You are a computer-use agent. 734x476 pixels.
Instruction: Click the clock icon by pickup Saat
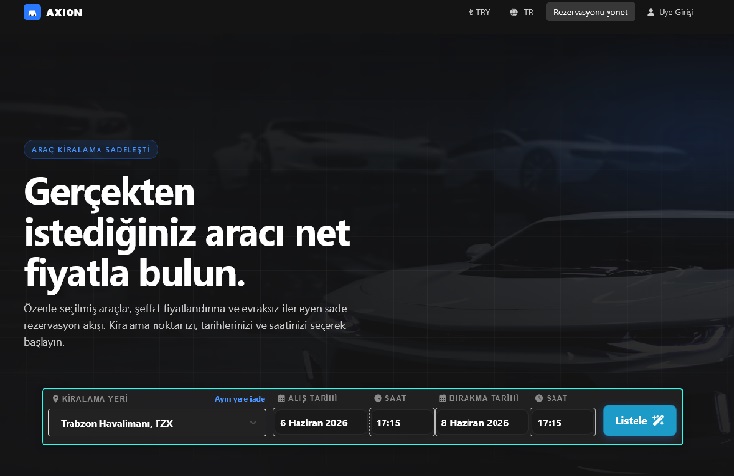[378, 398]
